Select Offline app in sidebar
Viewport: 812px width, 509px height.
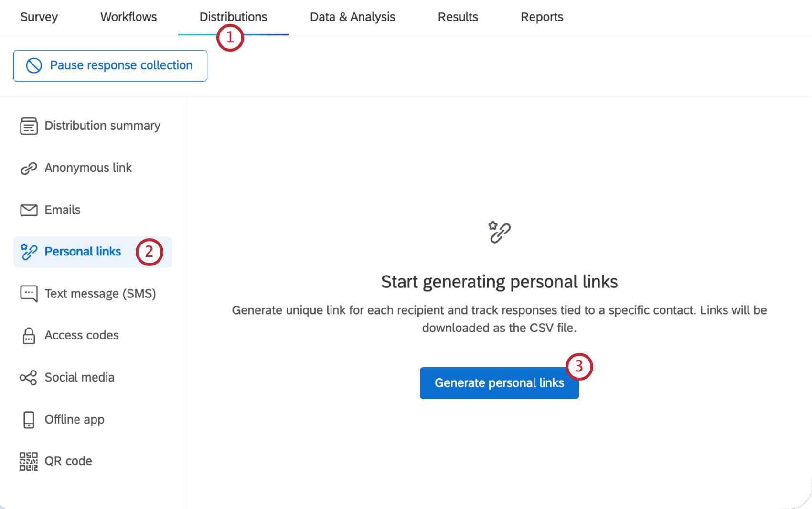coord(93,420)
